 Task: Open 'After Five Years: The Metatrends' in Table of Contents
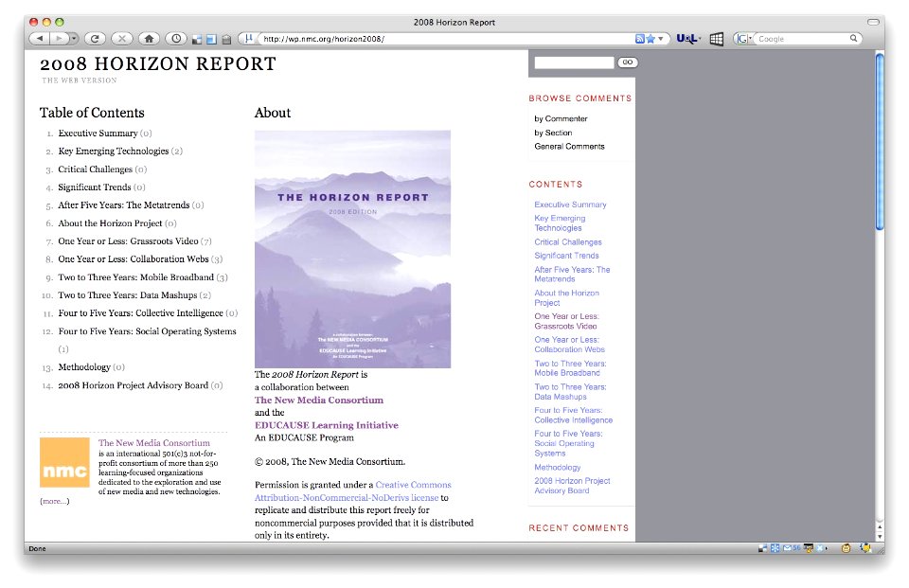[123, 205]
